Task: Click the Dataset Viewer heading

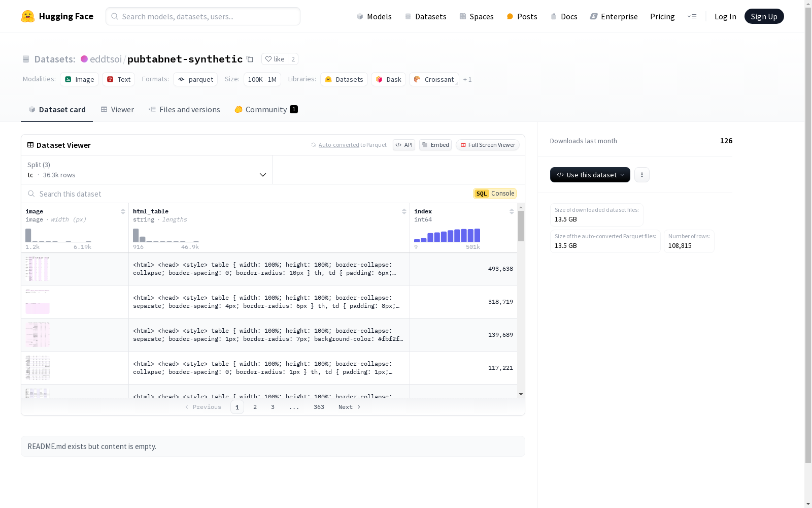Action: (x=59, y=145)
